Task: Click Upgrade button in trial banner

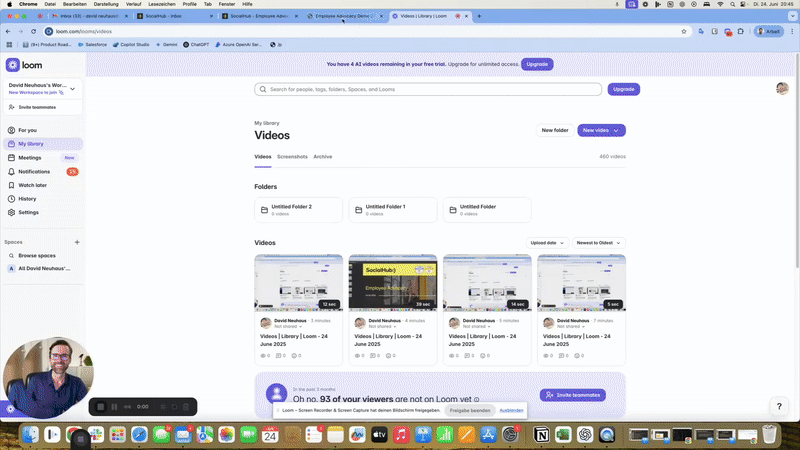Action: click(x=537, y=64)
